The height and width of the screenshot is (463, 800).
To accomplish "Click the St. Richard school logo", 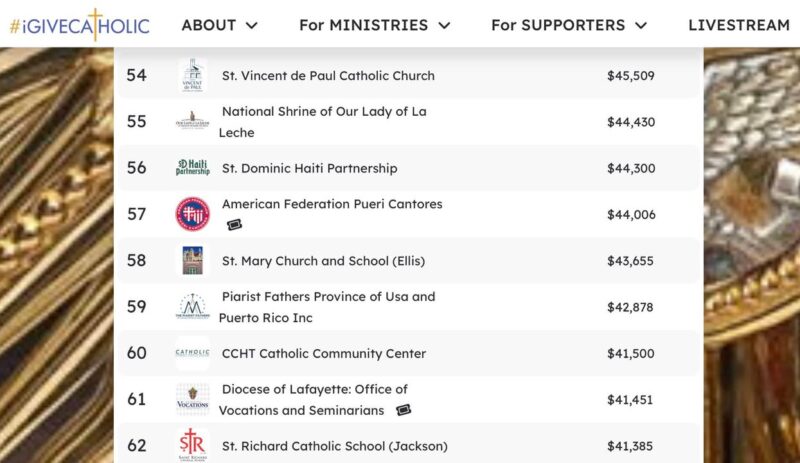I will [x=192, y=445].
